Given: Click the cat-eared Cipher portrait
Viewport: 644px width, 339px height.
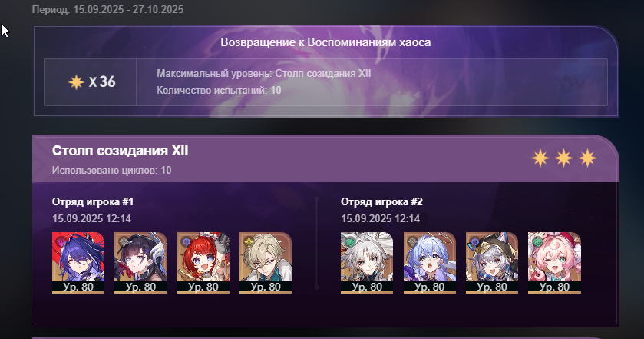Looking at the screenshot, I should click(x=491, y=262).
